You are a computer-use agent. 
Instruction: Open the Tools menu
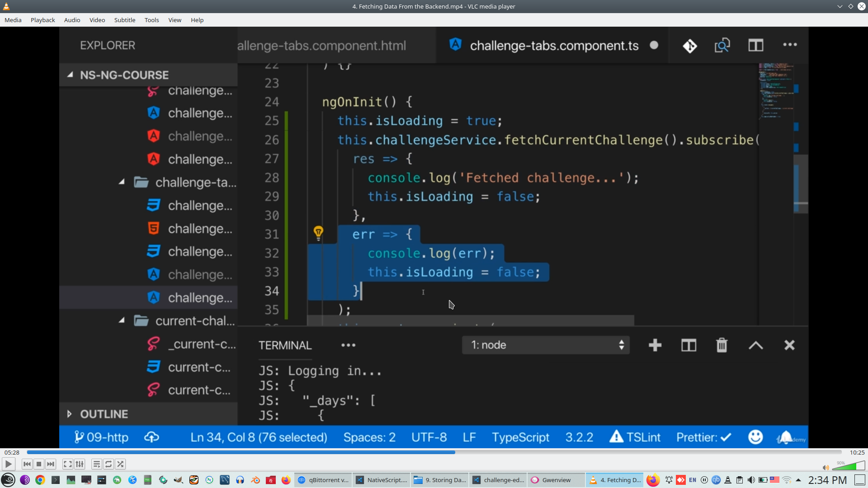point(151,20)
